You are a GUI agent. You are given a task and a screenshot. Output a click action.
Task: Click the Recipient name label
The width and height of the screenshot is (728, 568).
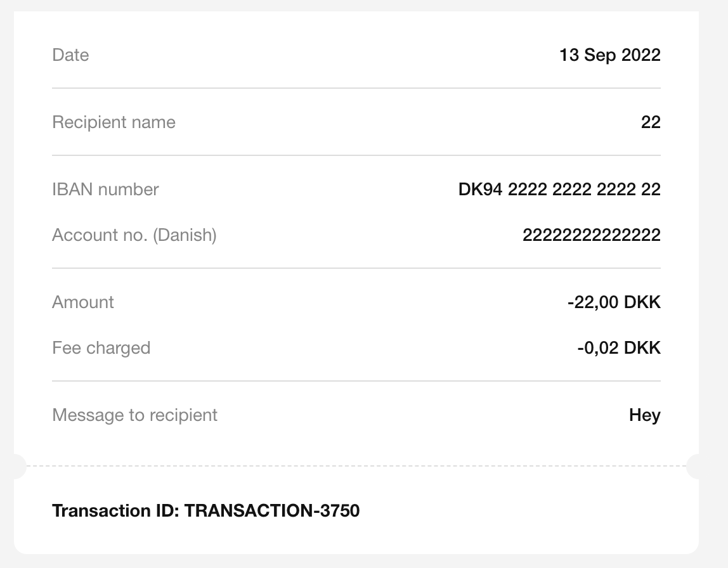(x=114, y=122)
